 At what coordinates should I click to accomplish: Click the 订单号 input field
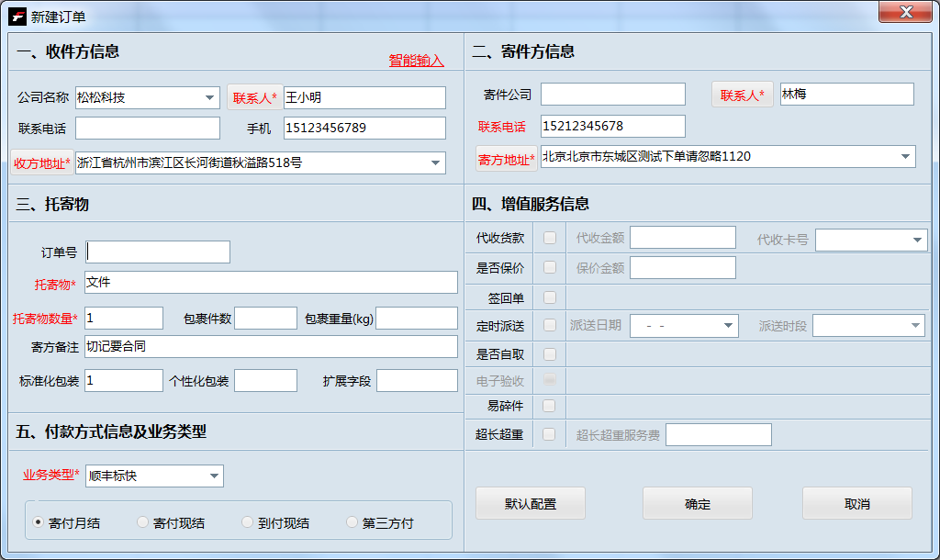156,251
